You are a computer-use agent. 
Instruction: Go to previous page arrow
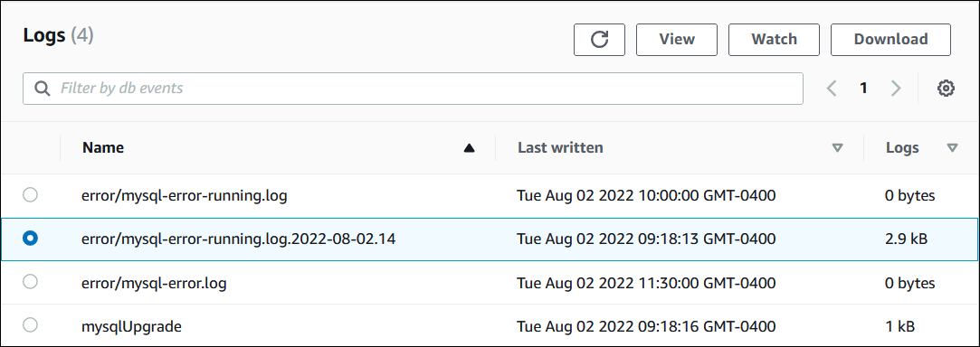(x=832, y=89)
